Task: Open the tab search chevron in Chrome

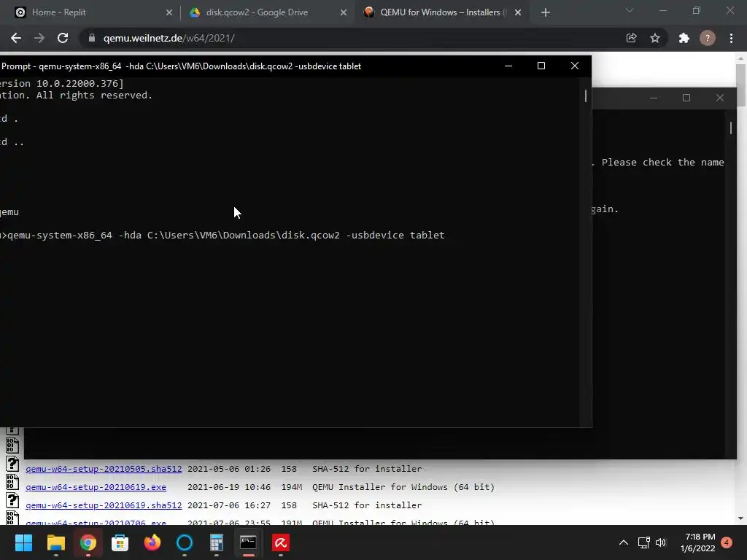Action: 630,10
